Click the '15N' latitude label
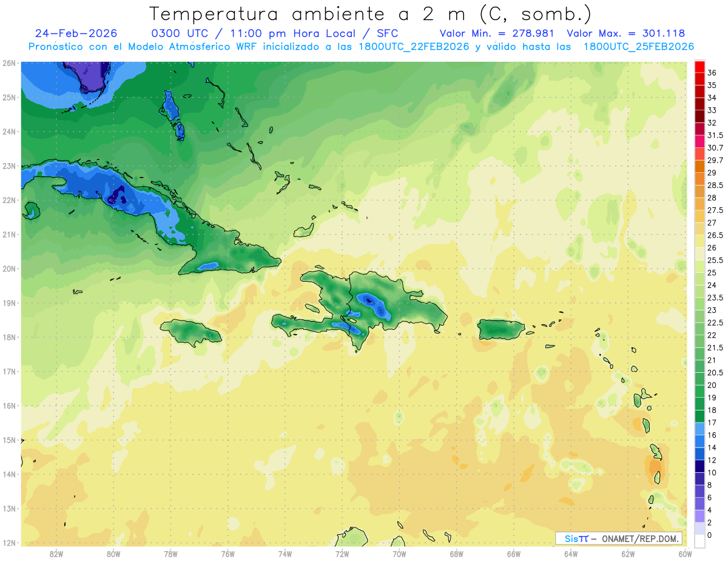 10,440
